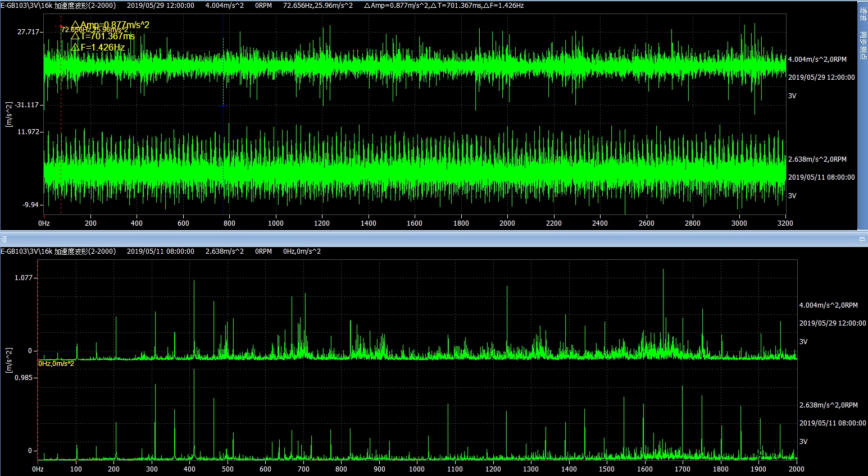This screenshot has height=476, width=868.
Task: Click the yellow 0Hz,0m/s^2 cursor label
Action: [56, 364]
